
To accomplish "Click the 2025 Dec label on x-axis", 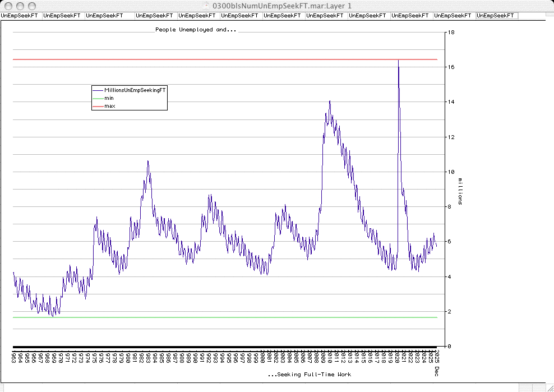I will [437, 359].
